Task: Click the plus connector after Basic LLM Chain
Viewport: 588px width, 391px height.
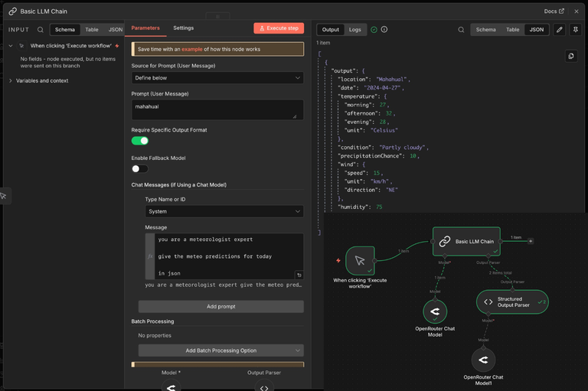Action: (531, 241)
